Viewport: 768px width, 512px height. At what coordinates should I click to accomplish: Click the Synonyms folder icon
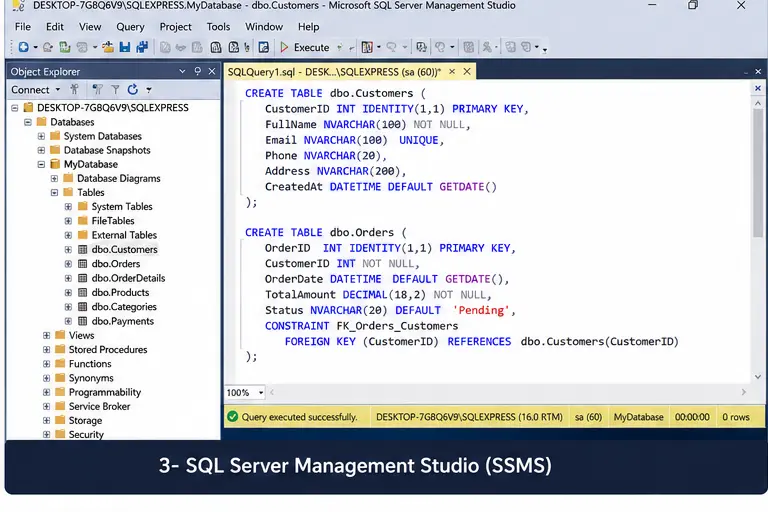click(60, 378)
